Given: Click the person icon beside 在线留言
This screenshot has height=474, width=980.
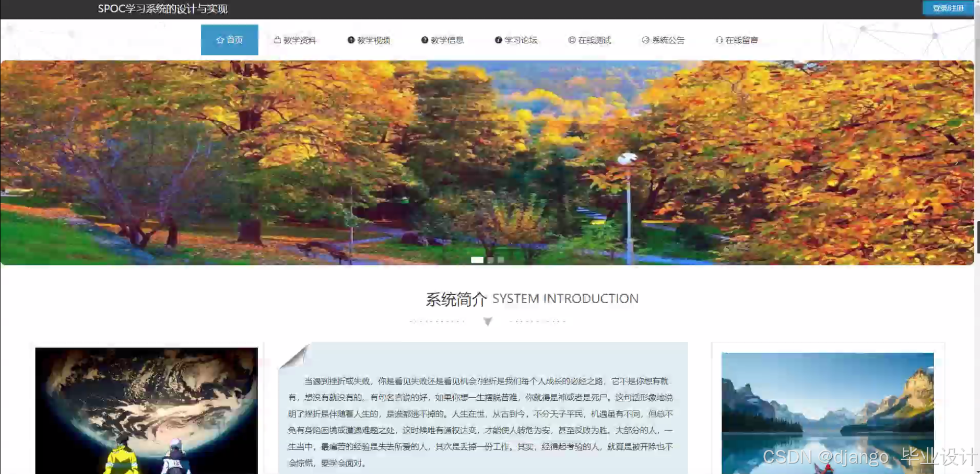Looking at the screenshot, I should [x=718, y=40].
